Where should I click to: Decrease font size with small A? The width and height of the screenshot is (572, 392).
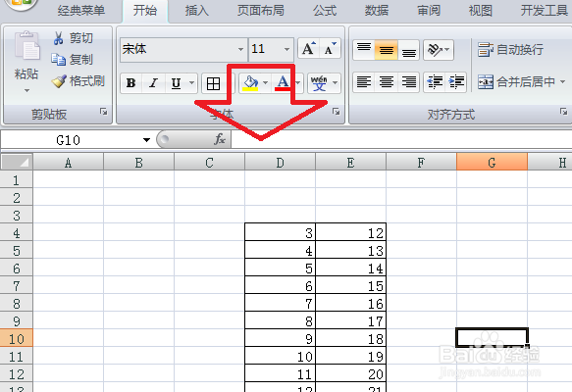pyautogui.click(x=330, y=48)
